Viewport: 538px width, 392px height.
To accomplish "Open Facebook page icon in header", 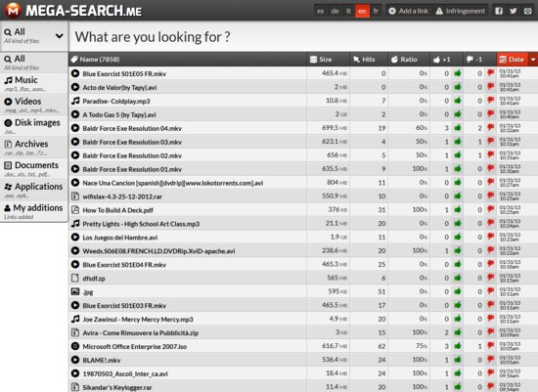I will click(x=499, y=11).
